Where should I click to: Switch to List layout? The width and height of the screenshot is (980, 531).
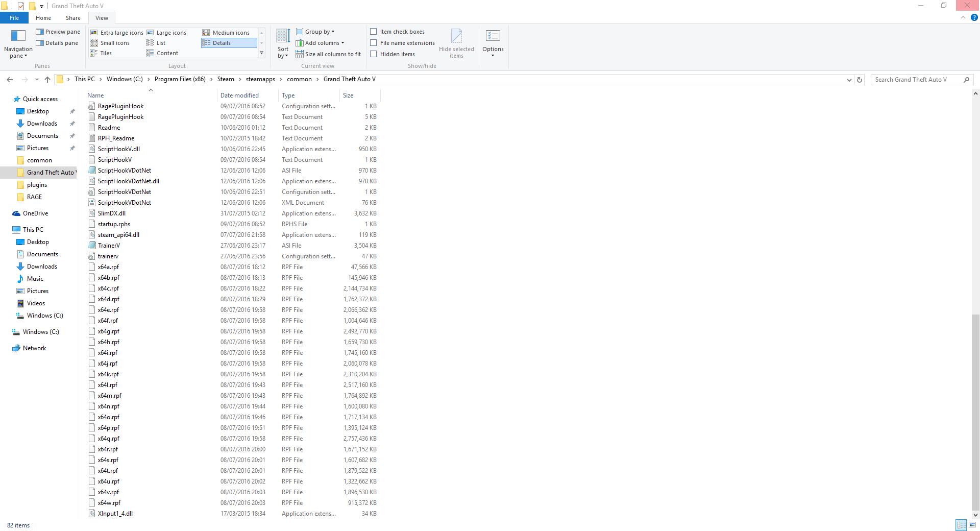tap(156, 43)
